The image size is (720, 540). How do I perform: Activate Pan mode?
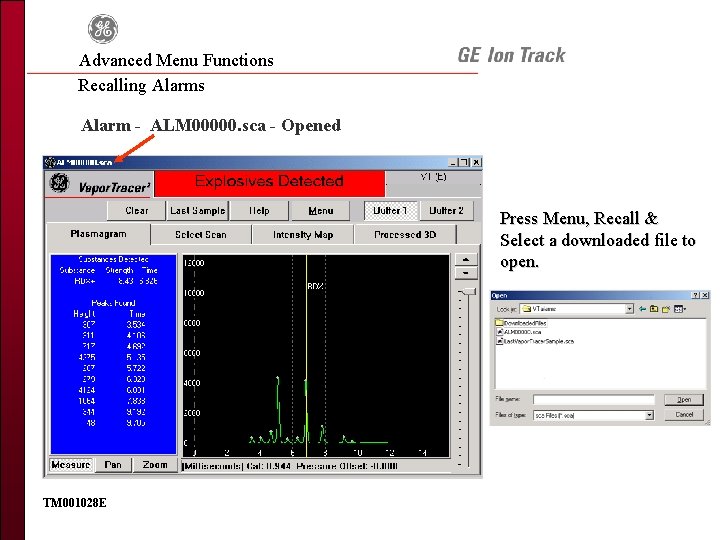[x=113, y=465]
